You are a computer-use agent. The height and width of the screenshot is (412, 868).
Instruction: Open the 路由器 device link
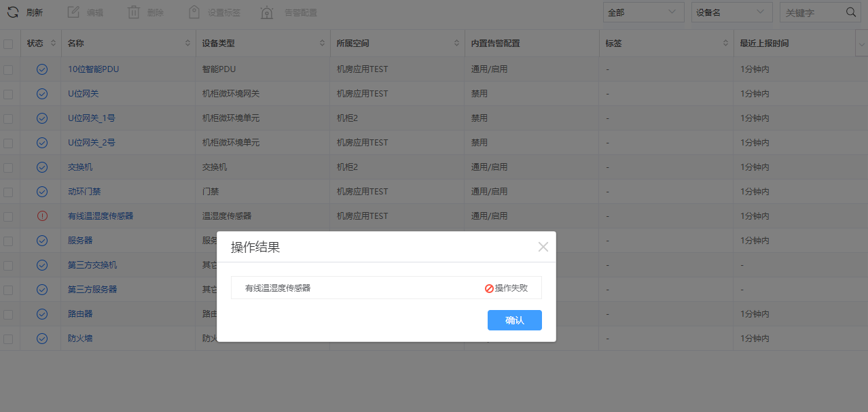point(80,314)
